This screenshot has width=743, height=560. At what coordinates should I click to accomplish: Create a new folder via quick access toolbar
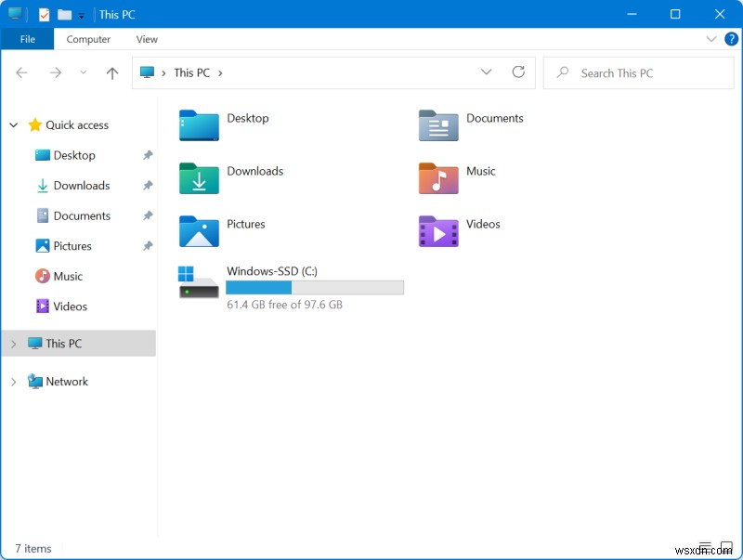pos(65,14)
